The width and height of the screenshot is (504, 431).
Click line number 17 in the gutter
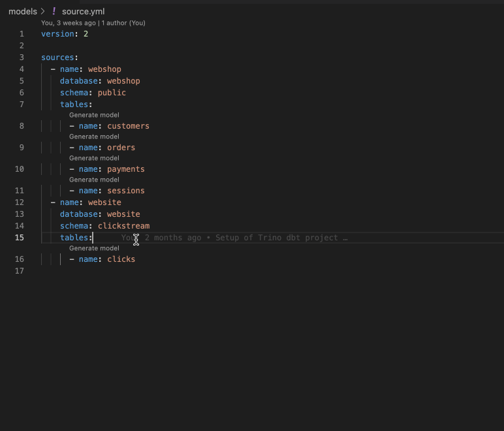click(20, 271)
